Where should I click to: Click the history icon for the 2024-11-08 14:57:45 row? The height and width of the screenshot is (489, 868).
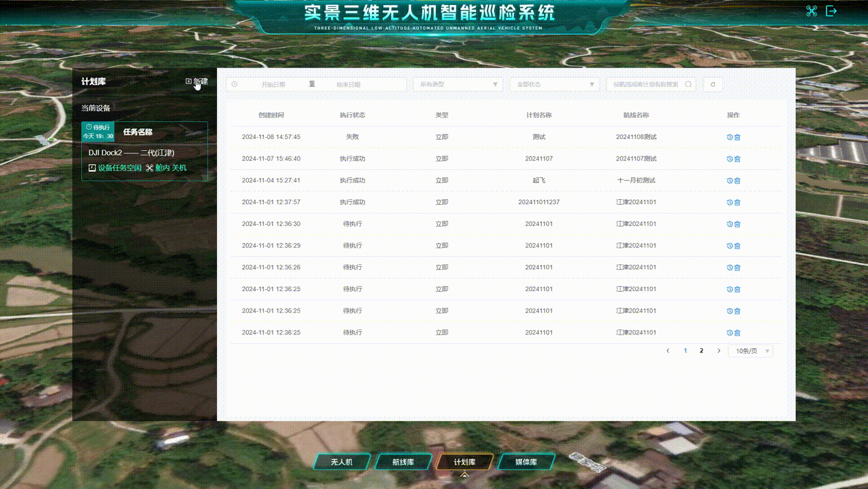coord(730,137)
